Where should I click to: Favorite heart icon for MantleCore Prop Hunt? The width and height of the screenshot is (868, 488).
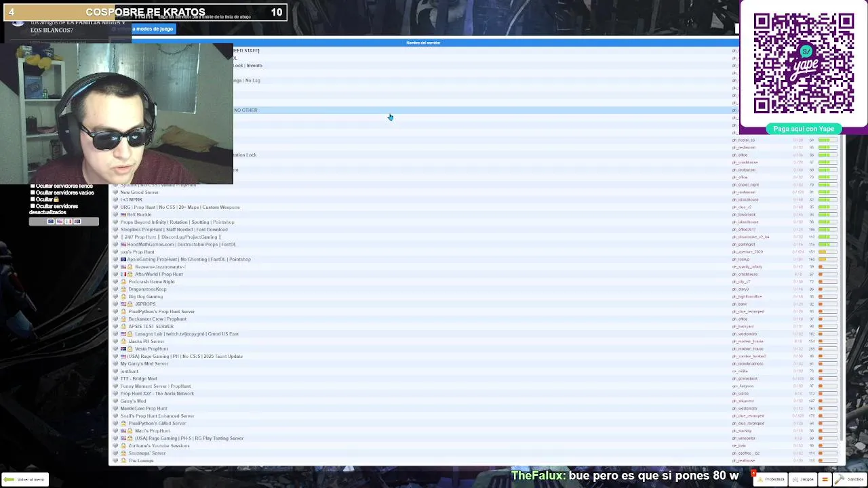pos(115,409)
